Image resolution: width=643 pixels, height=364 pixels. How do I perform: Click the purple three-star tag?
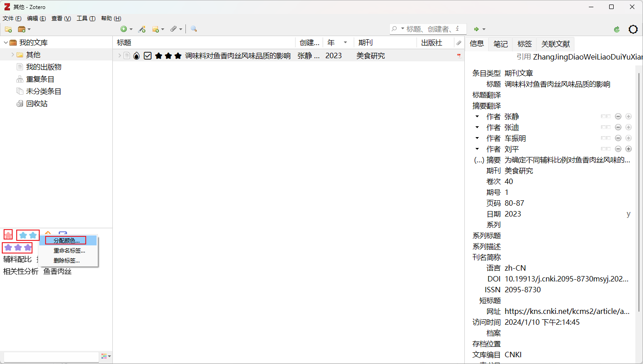(18, 247)
